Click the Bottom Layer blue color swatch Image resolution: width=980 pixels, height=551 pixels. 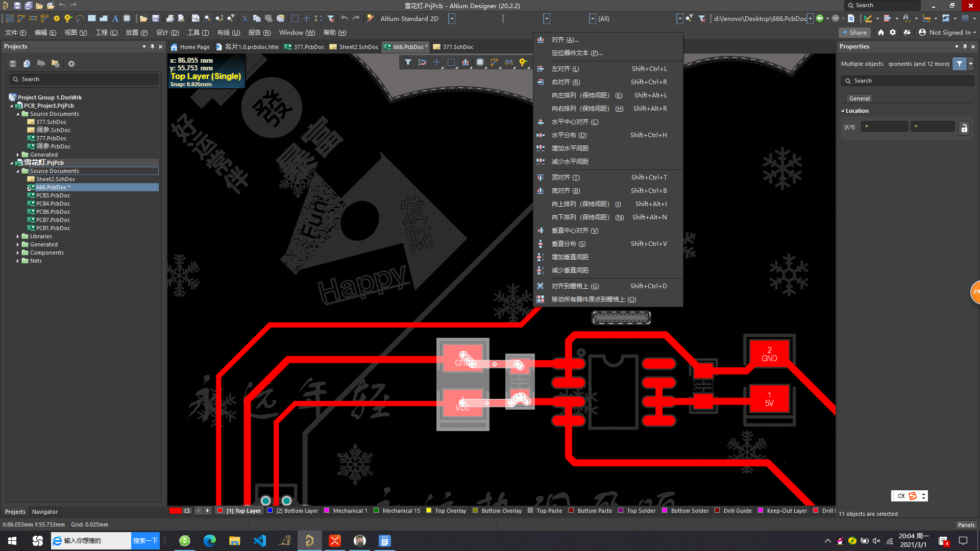pos(271,511)
